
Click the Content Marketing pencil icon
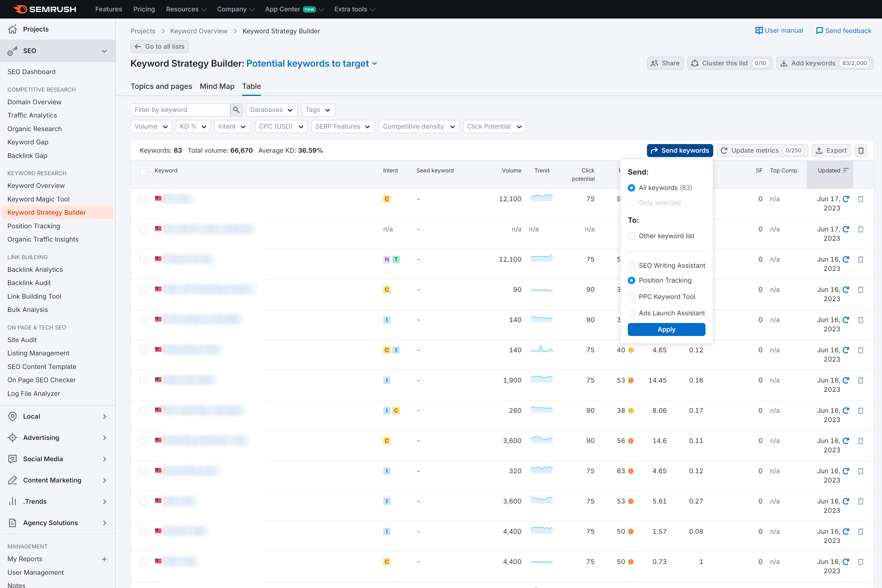12,480
